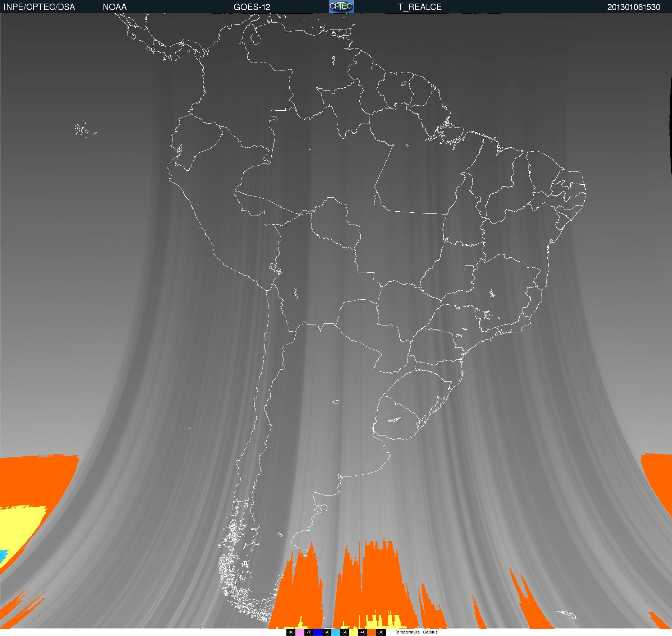
Task: Select the 201301061530 timestamp
Action: pyautogui.click(x=634, y=7)
